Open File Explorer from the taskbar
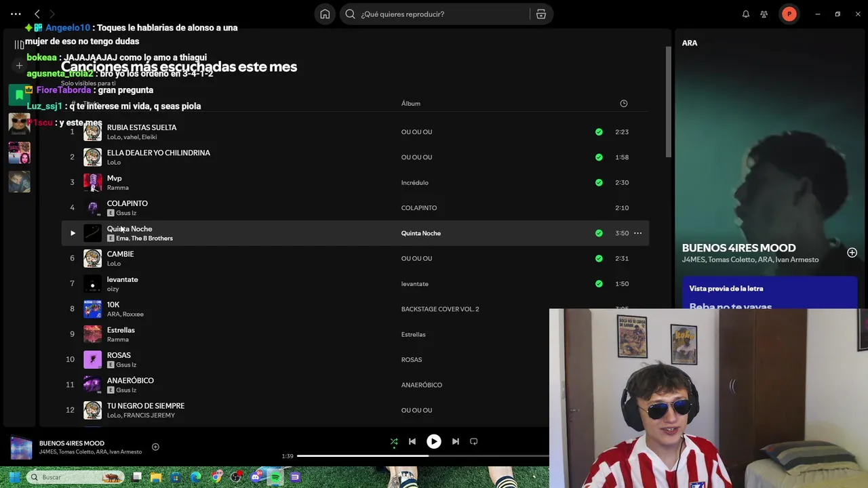This screenshot has width=868, height=488. click(157, 477)
